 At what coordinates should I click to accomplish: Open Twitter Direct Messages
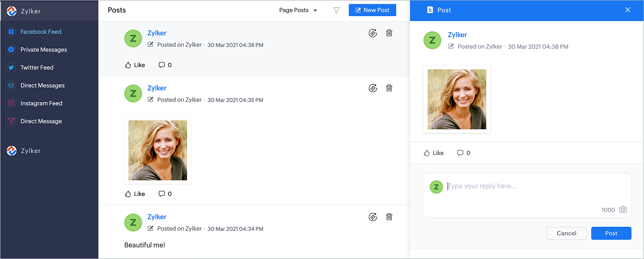[43, 85]
